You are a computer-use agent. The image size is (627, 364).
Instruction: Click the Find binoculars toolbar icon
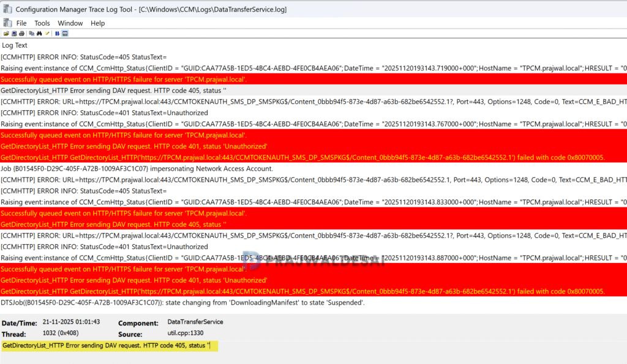tap(39, 34)
